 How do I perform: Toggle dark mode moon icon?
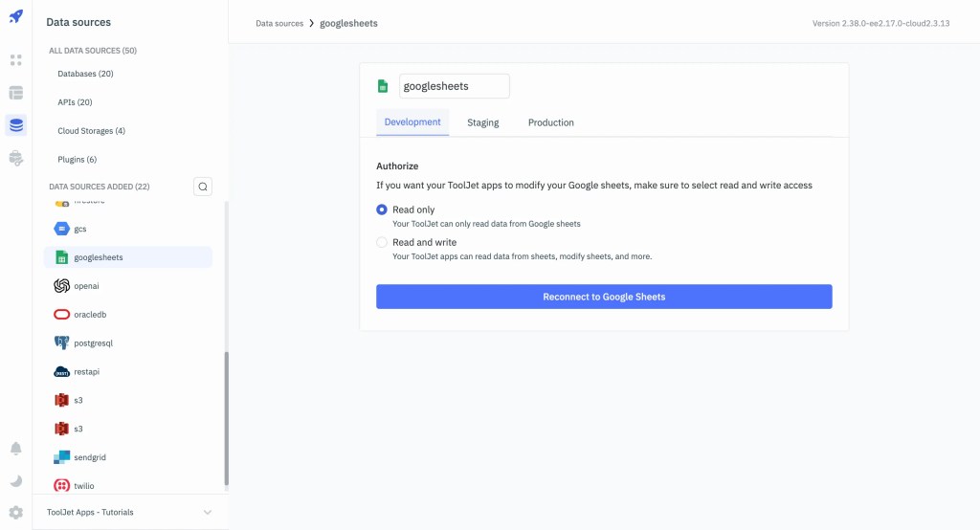coord(16,480)
